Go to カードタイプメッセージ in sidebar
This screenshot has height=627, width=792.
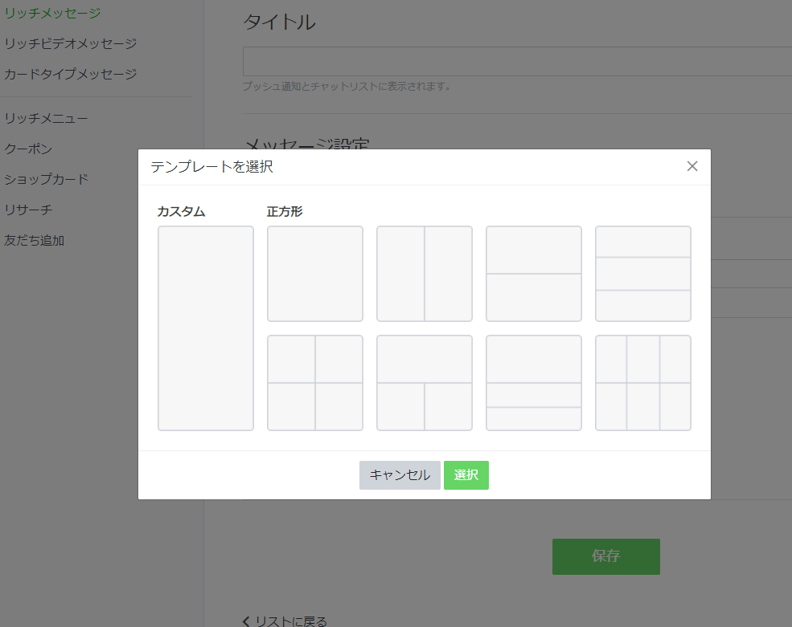tap(70, 74)
